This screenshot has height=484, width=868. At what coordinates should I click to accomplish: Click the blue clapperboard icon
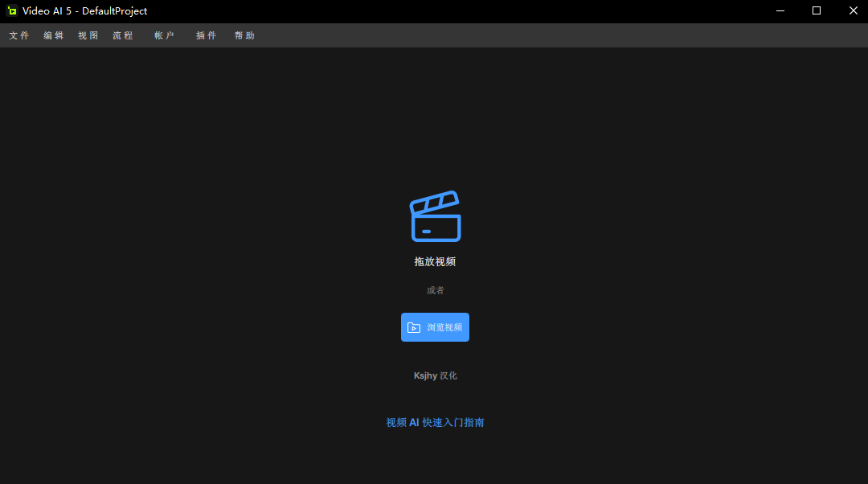point(435,216)
